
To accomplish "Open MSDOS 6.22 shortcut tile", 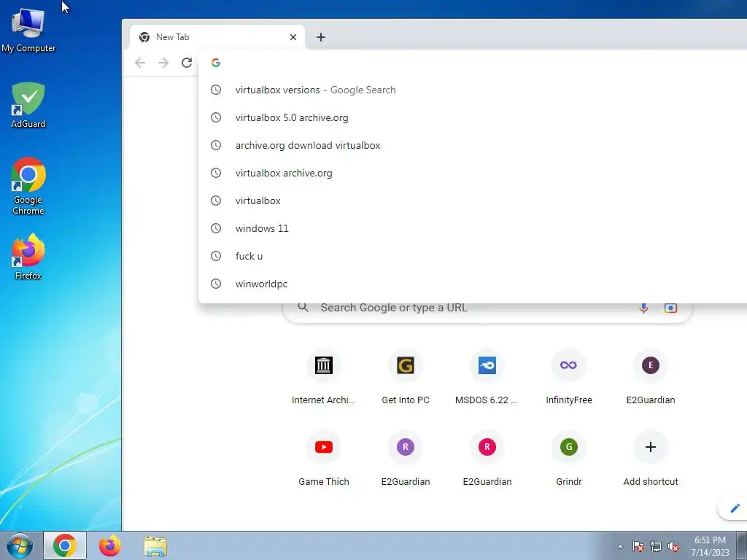I will coord(487,378).
